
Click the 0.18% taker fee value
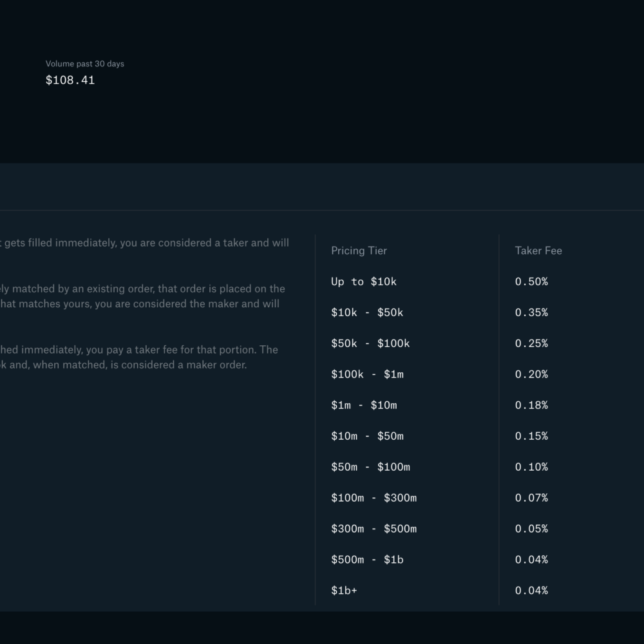(x=531, y=405)
